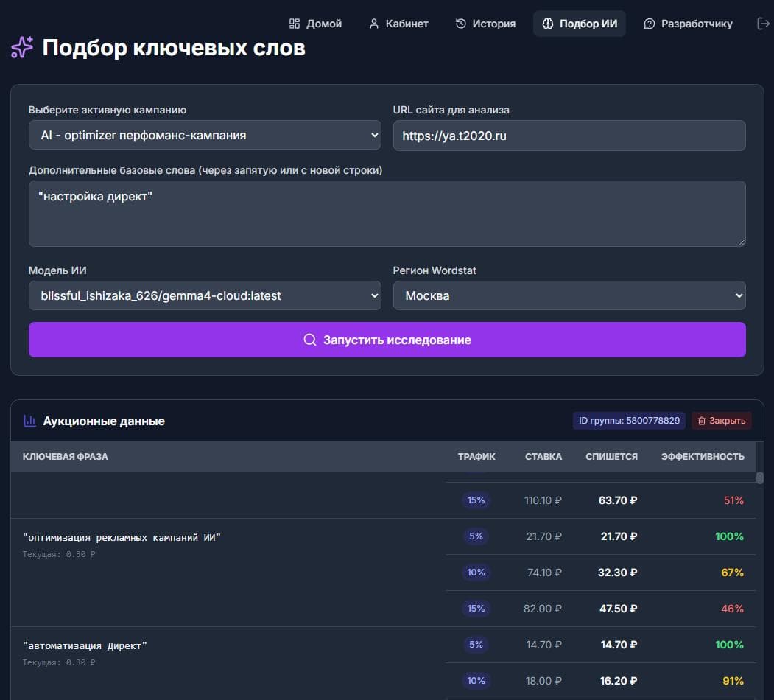Click the Аукционные данные section title
Image resolution: width=774 pixels, height=700 pixels.
pos(104,421)
